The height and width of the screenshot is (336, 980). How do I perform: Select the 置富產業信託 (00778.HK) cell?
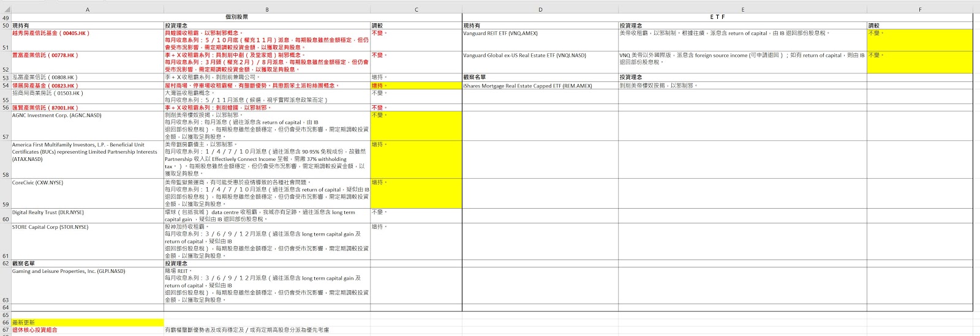88,62
